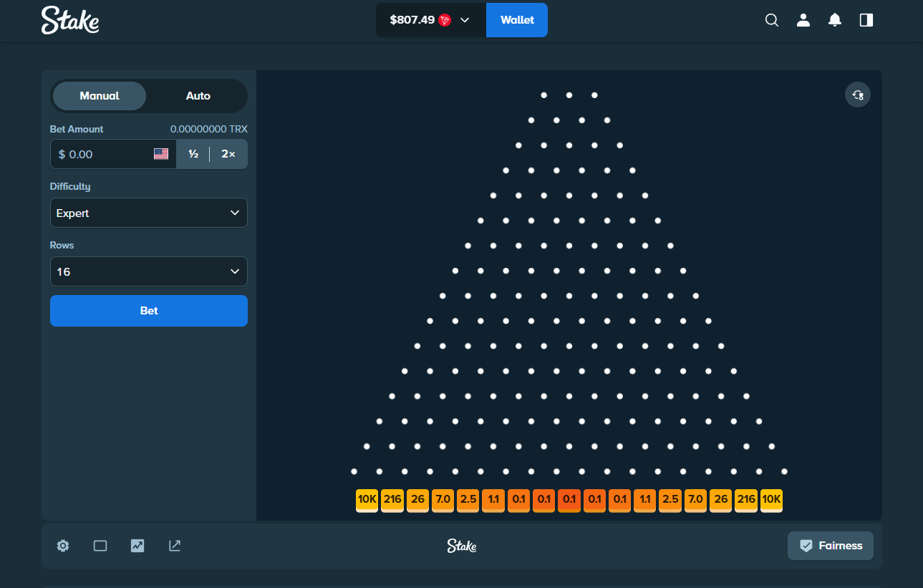Expand the balance dropdown showing $807.49
The width and height of the screenshot is (923, 588).
(x=431, y=20)
